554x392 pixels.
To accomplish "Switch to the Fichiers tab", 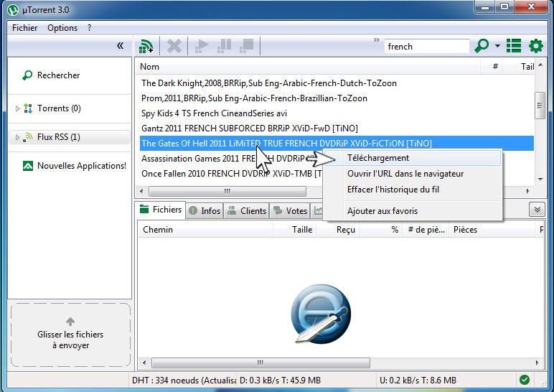I will tap(161, 210).
